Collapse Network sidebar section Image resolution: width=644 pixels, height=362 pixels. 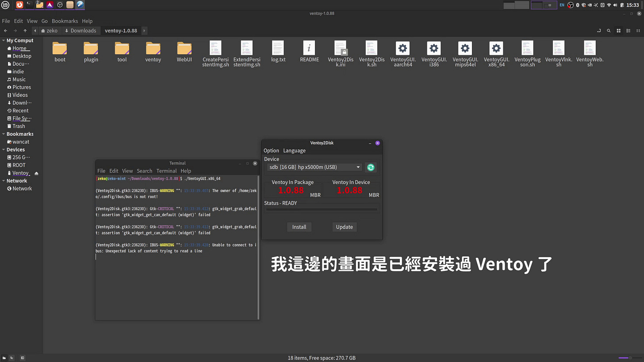[x=4, y=181]
